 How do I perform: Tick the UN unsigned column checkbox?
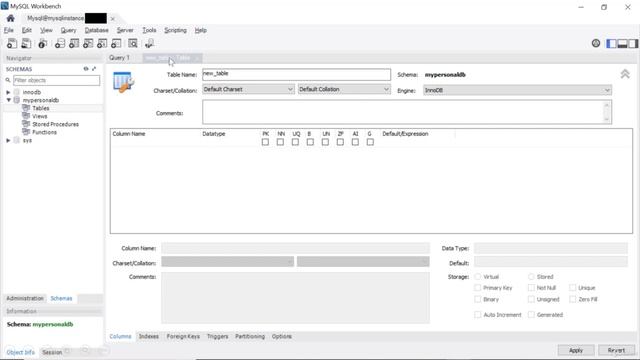coord(325,142)
